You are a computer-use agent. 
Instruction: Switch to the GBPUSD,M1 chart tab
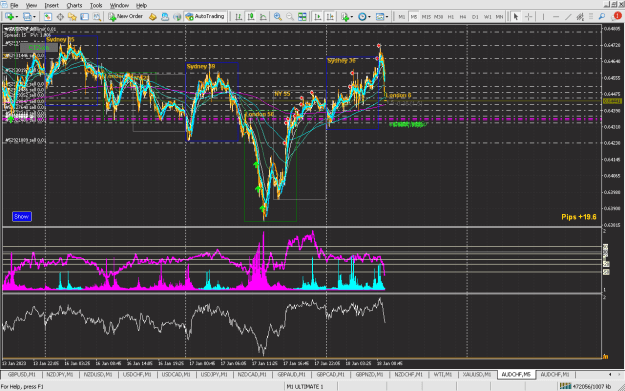point(22,375)
